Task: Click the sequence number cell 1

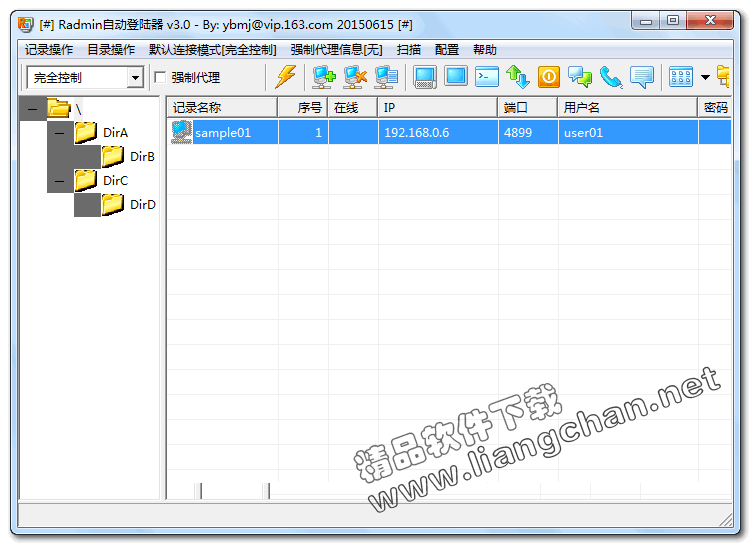Action: [x=304, y=132]
